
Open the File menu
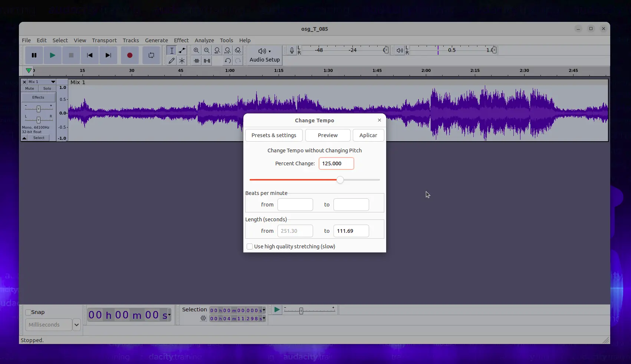tap(26, 40)
